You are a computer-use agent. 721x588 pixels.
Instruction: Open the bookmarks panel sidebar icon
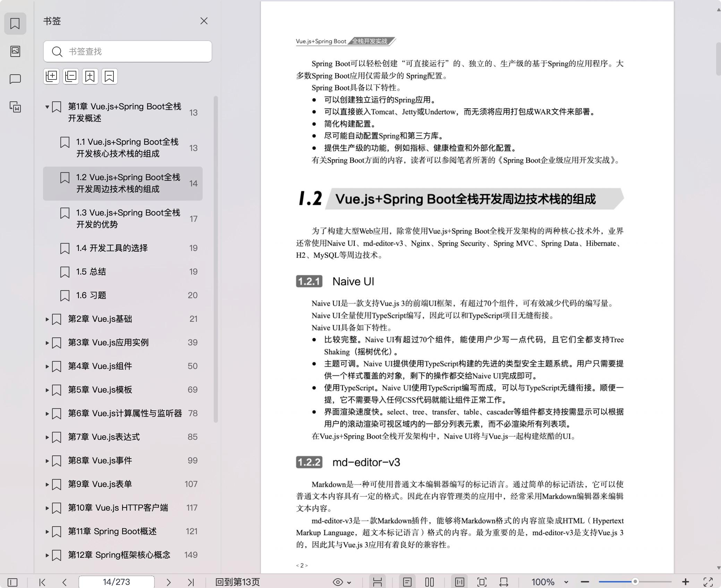coord(15,24)
